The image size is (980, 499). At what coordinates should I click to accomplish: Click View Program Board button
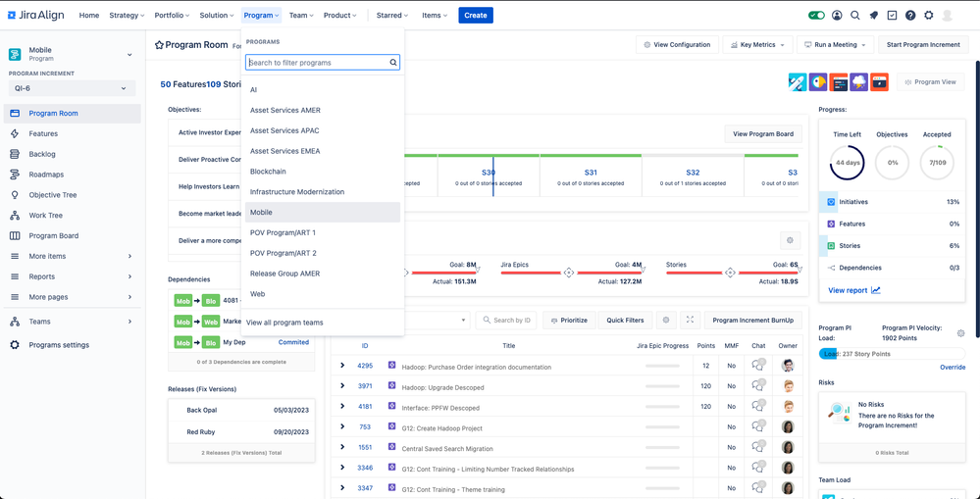point(763,133)
